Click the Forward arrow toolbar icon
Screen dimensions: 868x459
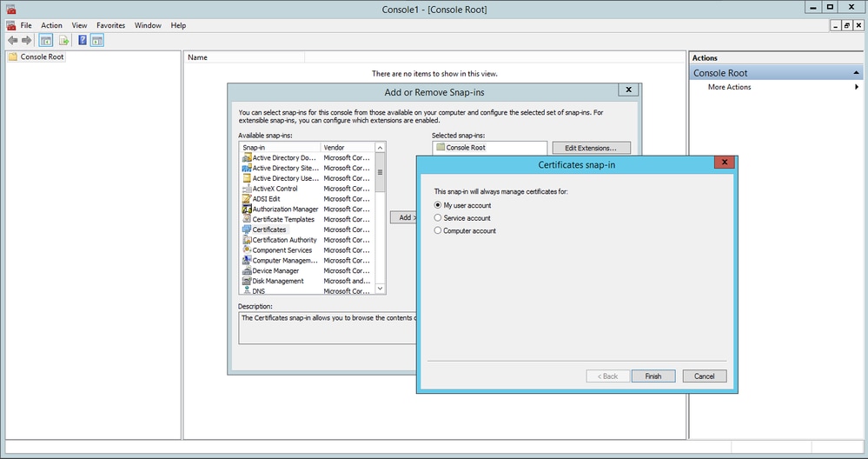[x=26, y=40]
